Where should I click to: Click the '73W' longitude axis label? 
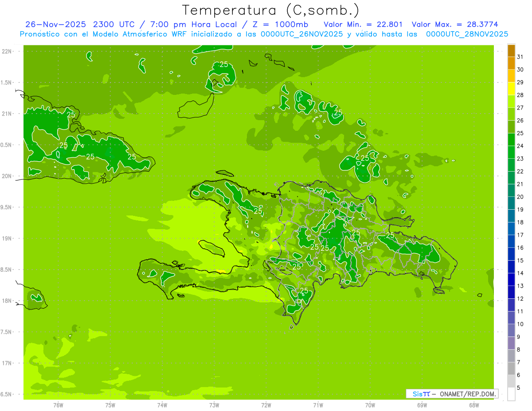click(x=214, y=405)
